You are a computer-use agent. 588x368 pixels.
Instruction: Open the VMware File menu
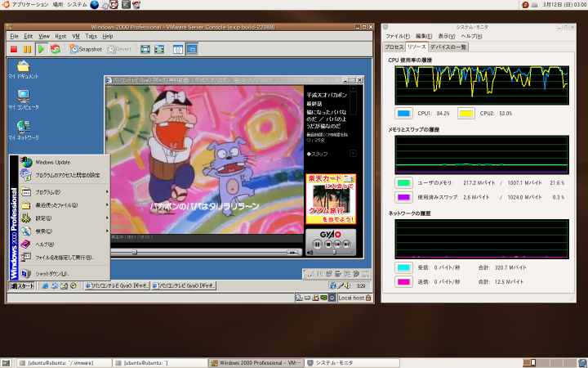14,37
